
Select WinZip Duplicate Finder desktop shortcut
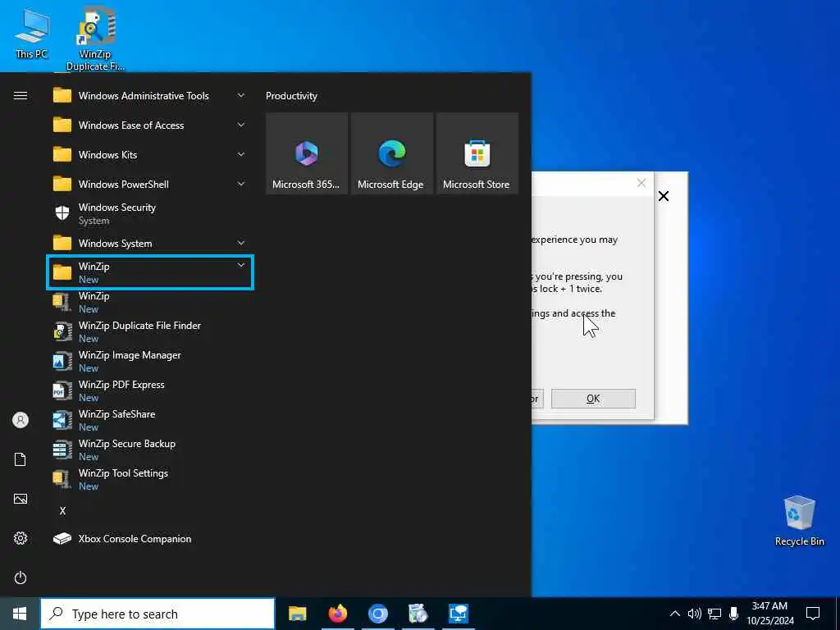point(95,39)
